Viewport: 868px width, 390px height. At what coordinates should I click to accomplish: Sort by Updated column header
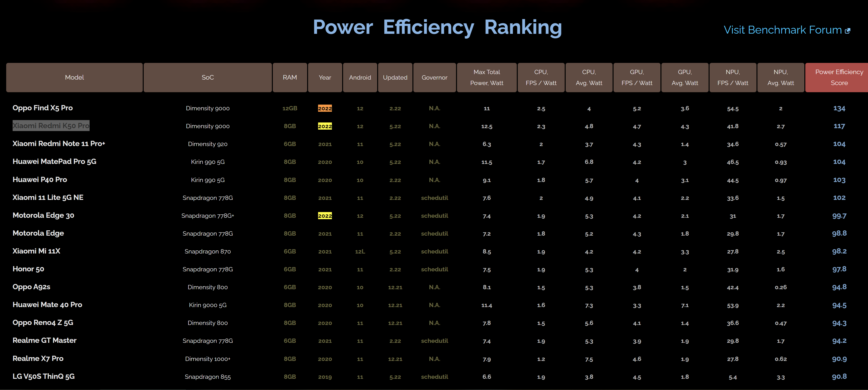395,77
